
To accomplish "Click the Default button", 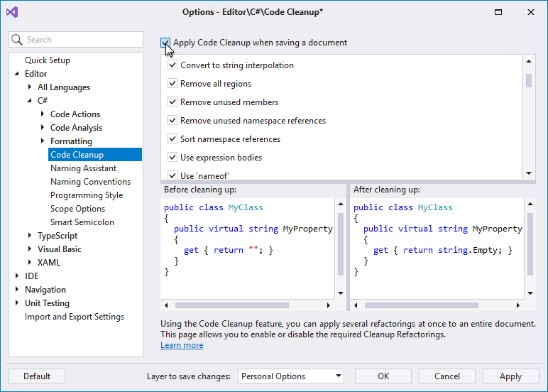I will coord(37,376).
